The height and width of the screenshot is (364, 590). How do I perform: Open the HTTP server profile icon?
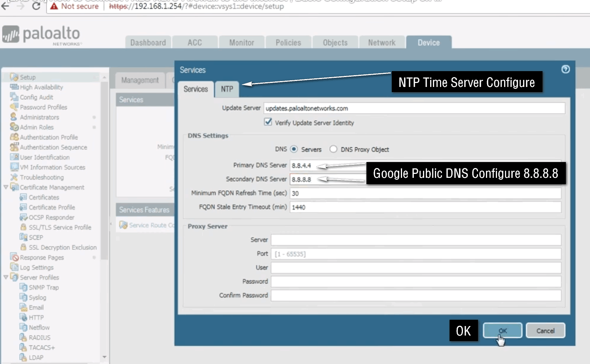[23, 317]
